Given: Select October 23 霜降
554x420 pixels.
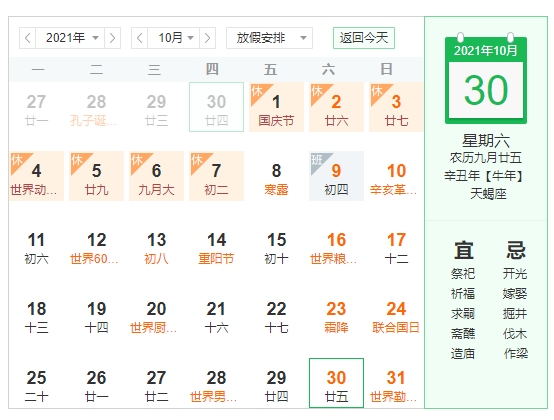Looking at the screenshot, I should pyautogui.click(x=336, y=317).
